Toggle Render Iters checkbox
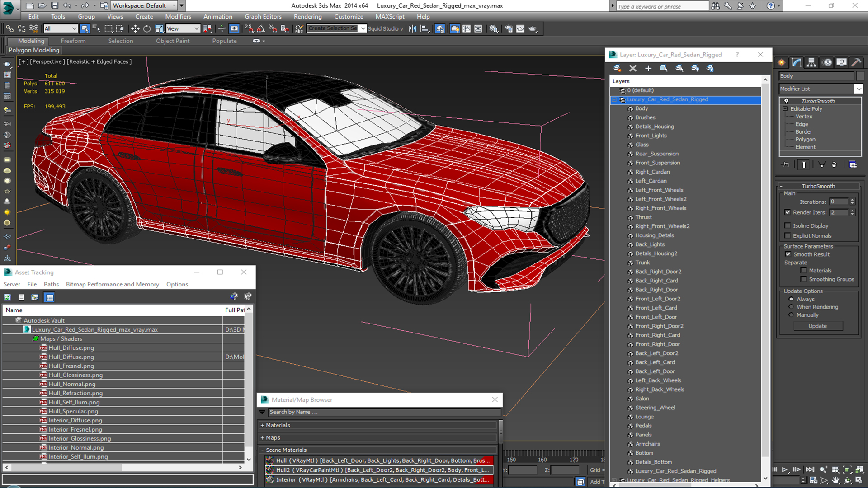Image resolution: width=868 pixels, height=488 pixels. 788,212
